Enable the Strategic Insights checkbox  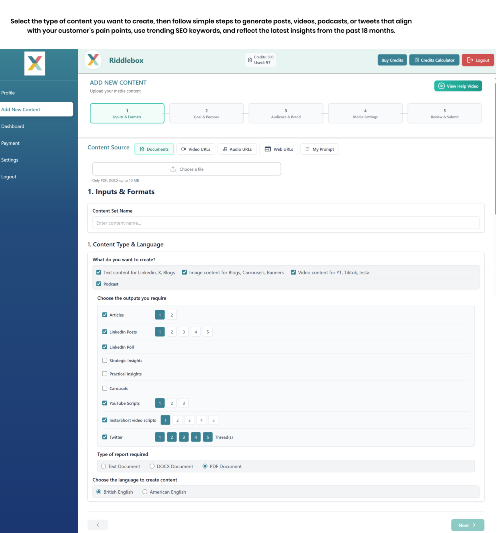pos(105,360)
